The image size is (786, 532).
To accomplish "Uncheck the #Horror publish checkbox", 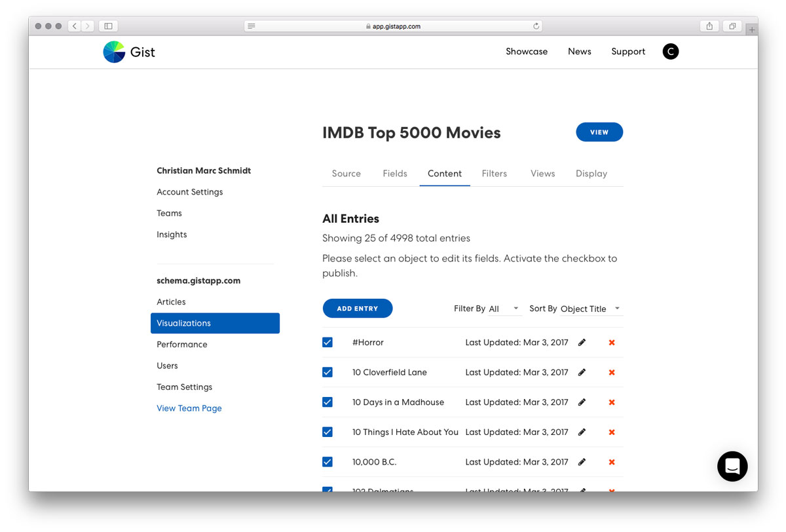I will coord(327,343).
